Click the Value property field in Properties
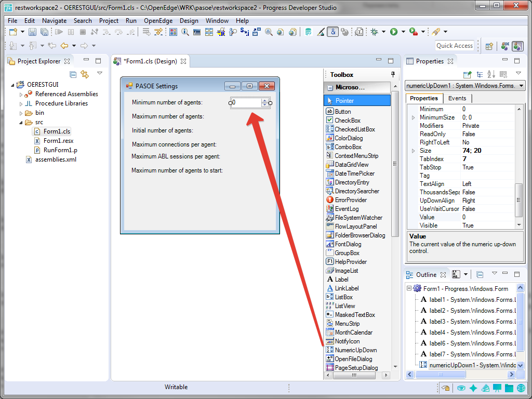Image resolution: width=532 pixels, height=399 pixels. click(x=488, y=217)
